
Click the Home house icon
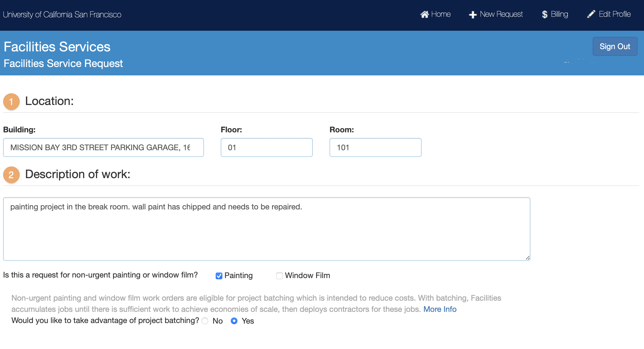click(x=424, y=14)
